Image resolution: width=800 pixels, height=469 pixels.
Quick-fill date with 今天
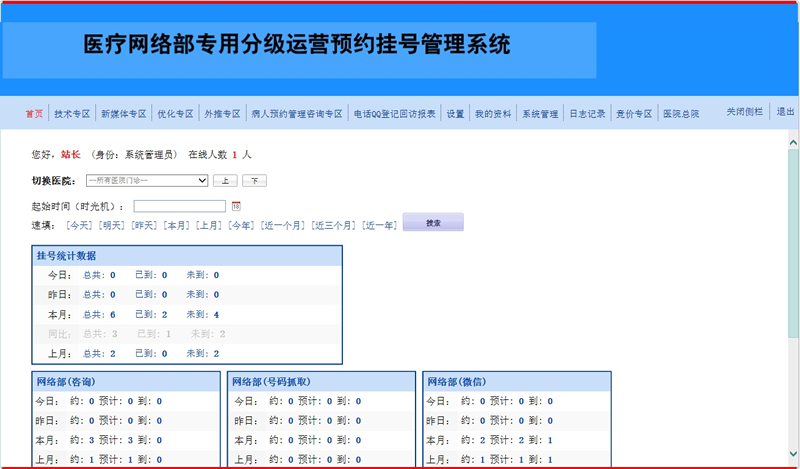[x=80, y=226]
